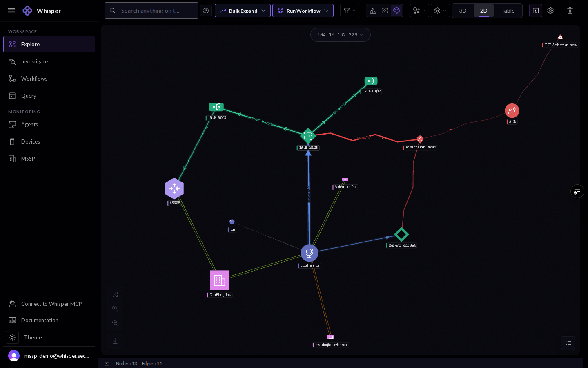588x368 pixels.
Task: Expand the 104.16.132.229 selector
Action: click(341, 35)
